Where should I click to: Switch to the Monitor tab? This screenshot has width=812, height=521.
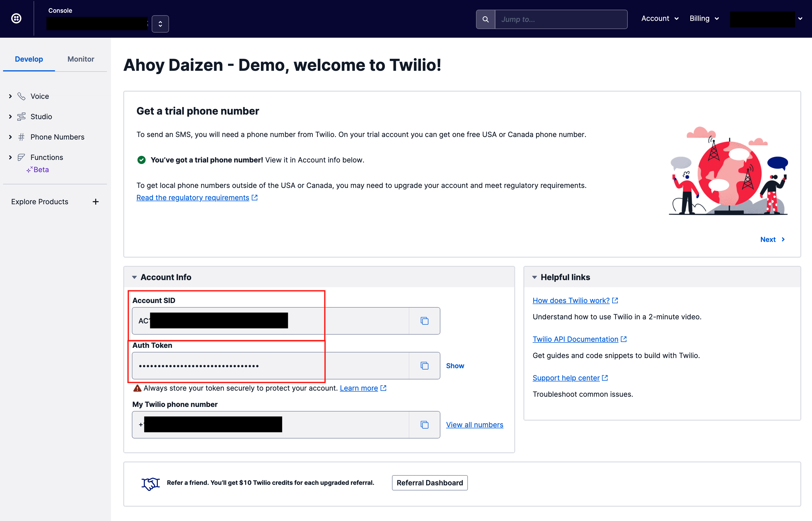click(x=81, y=59)
